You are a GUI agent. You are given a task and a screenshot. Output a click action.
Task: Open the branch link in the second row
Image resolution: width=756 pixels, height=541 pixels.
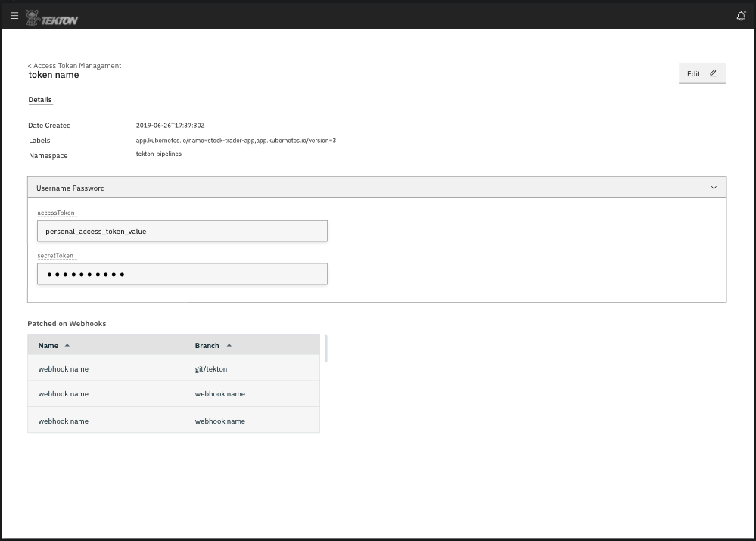pos(219,393)
